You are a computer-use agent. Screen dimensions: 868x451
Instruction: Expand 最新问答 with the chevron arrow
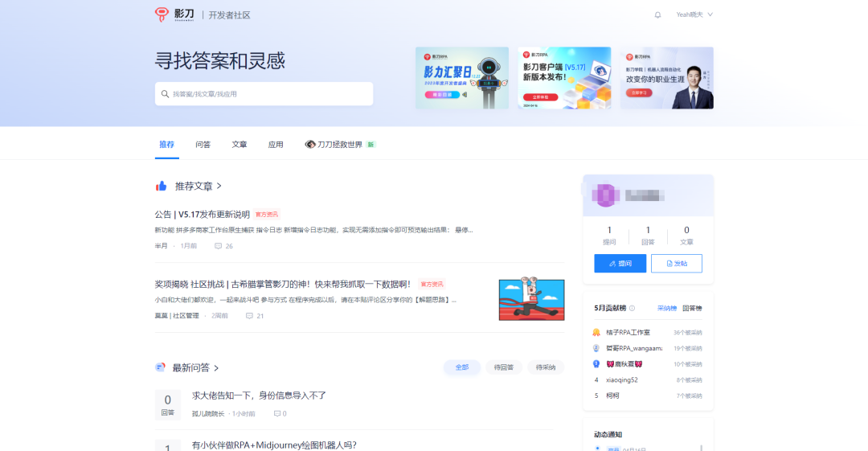click(216, 368)
